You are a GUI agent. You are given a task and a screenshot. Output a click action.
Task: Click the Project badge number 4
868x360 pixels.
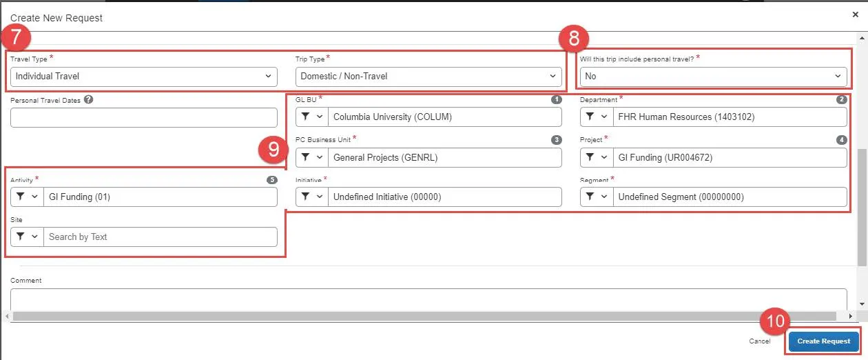tap(842, 140)
